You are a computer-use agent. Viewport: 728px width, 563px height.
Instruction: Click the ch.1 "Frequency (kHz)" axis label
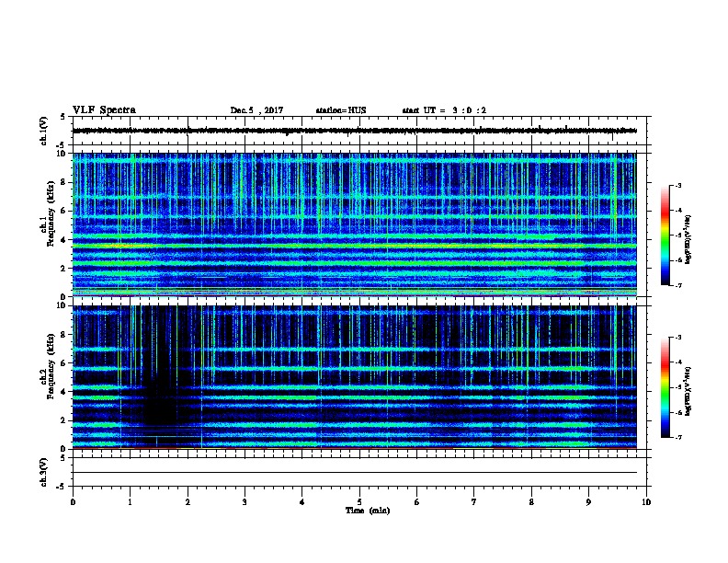51,213
